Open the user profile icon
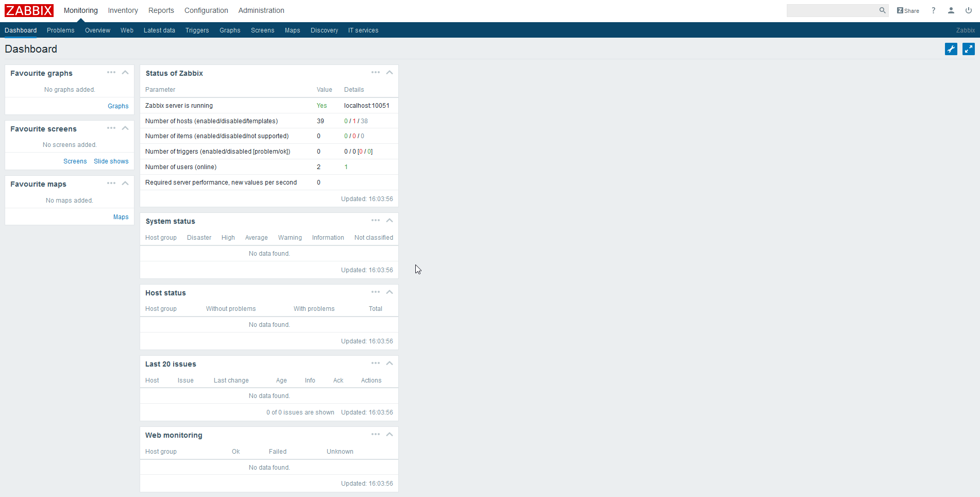The image size is (980, 497). [951, 10]
